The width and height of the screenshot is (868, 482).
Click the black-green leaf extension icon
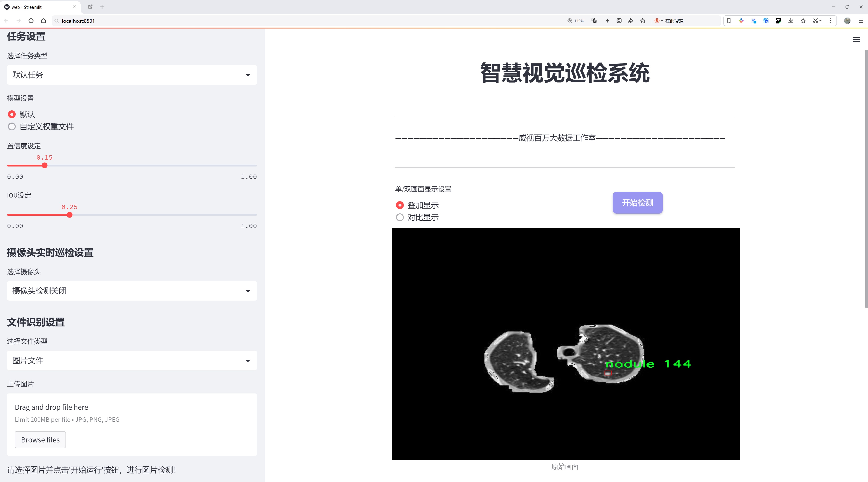[778, 20]
